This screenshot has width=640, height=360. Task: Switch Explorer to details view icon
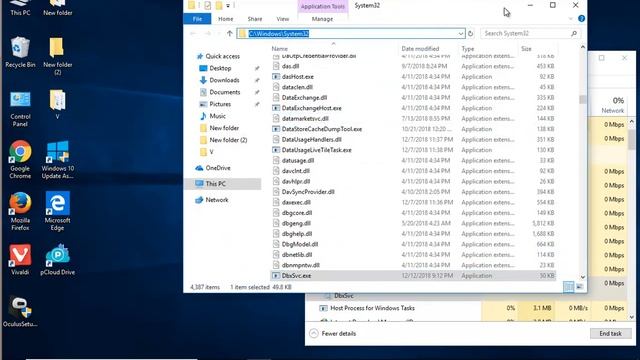click(x=568, y=287)
